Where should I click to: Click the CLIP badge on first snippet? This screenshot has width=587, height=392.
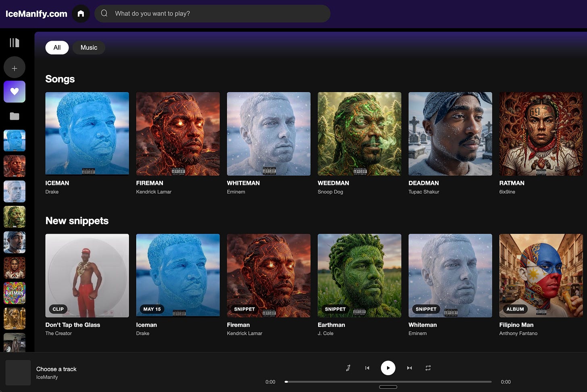(58, 309)
